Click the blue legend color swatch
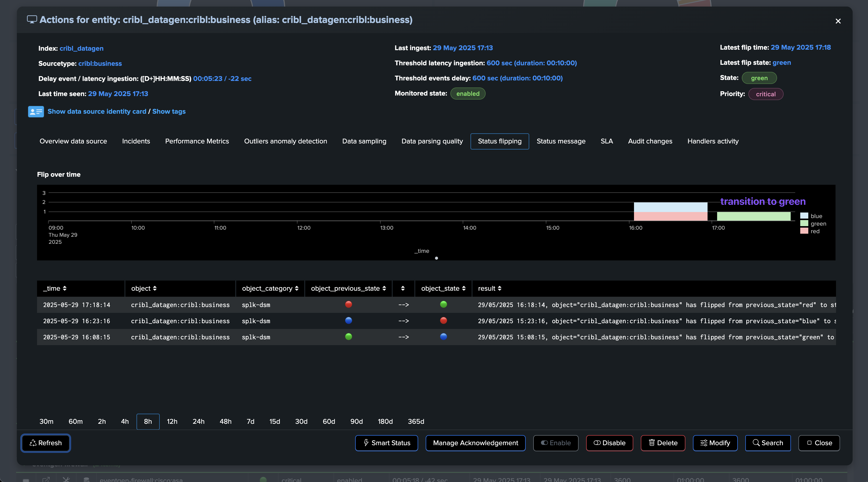The width and height of the screenshot is (868, 482). point(804,216)
